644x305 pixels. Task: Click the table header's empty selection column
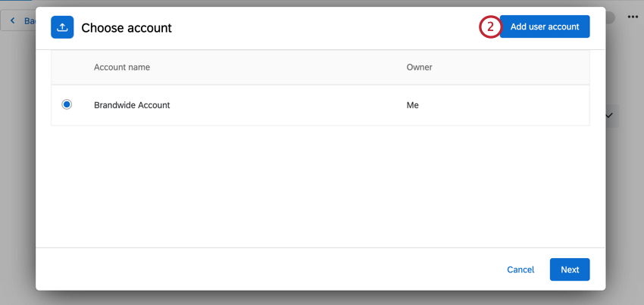tap(67, 67)
